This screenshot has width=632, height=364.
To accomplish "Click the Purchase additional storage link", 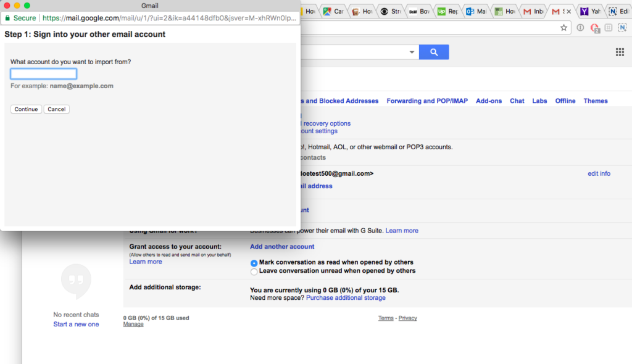I will click(346, 298).
